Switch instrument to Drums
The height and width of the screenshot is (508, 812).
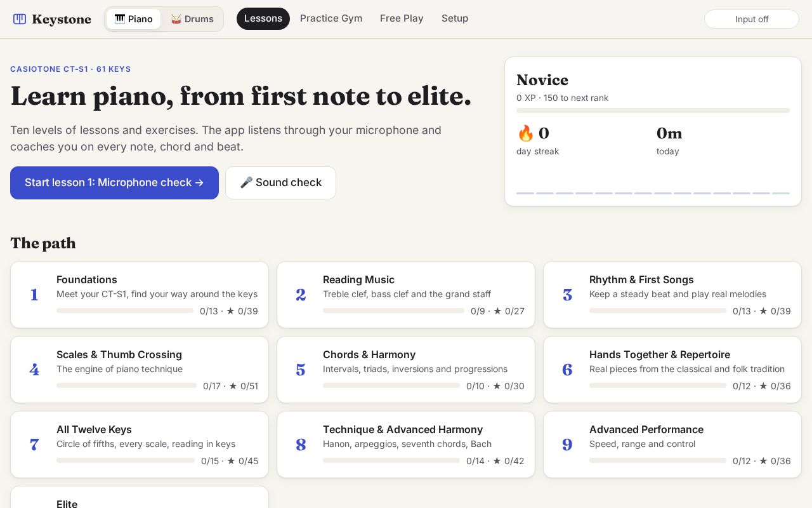point(192,19)
